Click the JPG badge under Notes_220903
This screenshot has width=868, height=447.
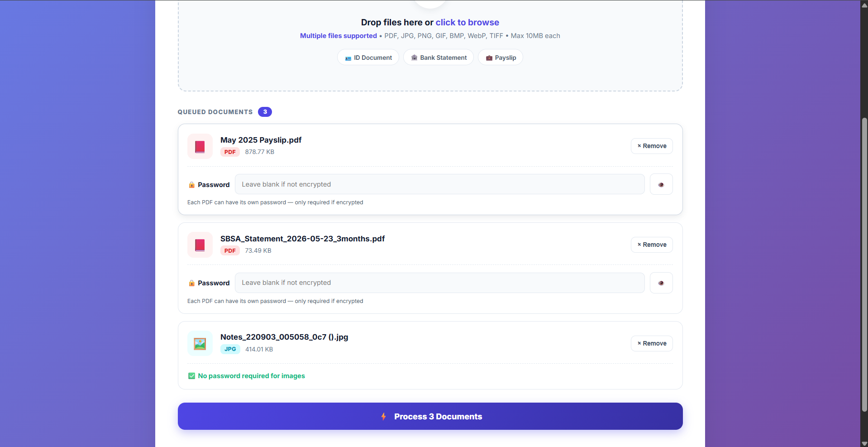[x=230, y=349]
